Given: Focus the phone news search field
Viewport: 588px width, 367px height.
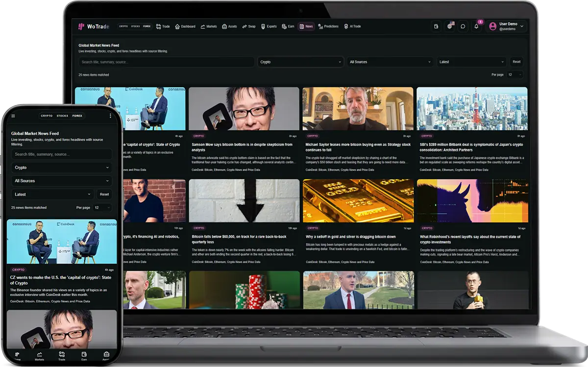Looking at the screenshot, I should [x=62, y=154].
